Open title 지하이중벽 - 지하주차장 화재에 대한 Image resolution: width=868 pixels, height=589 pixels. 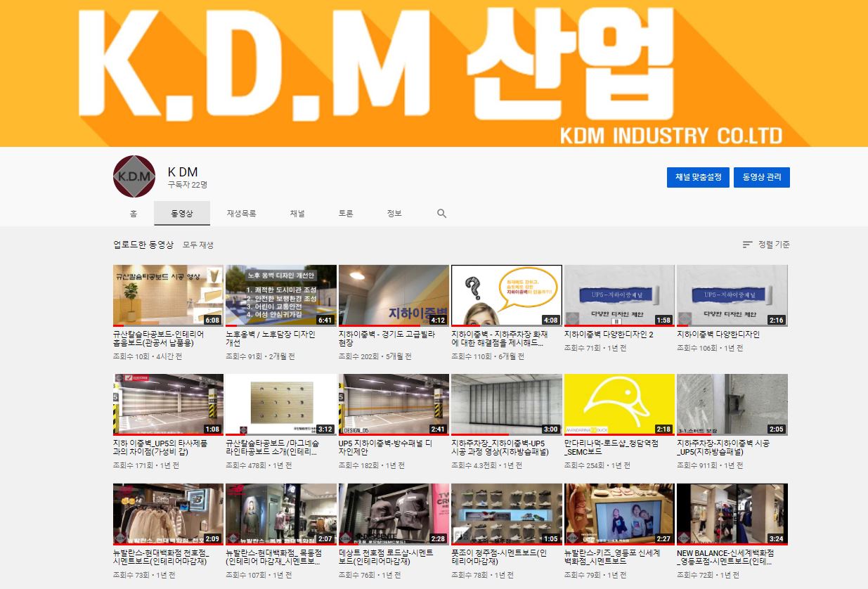tap(500, 339)
